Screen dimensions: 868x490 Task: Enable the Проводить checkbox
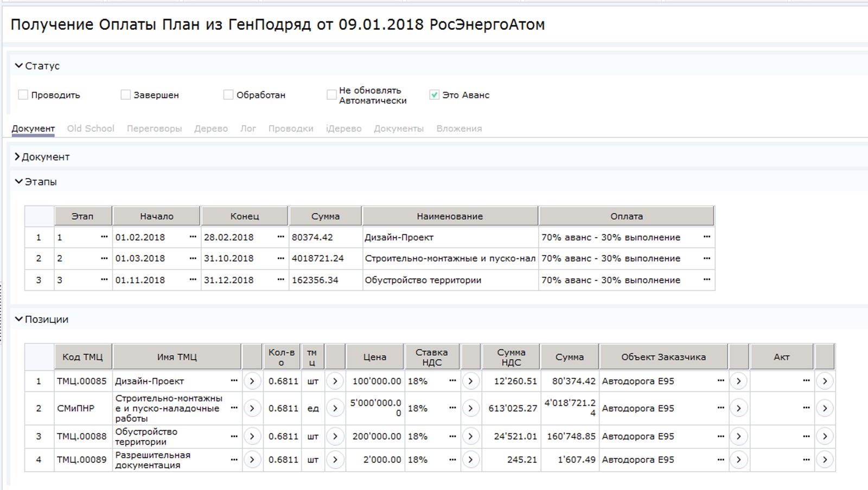[x=23, y=94]
